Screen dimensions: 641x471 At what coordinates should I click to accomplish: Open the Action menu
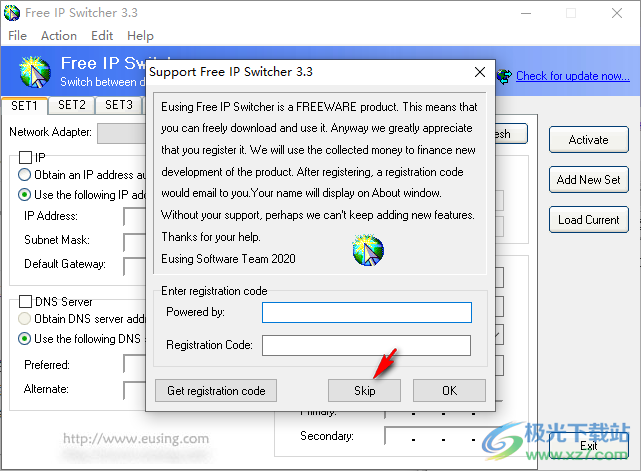click(x=59, y=36)
